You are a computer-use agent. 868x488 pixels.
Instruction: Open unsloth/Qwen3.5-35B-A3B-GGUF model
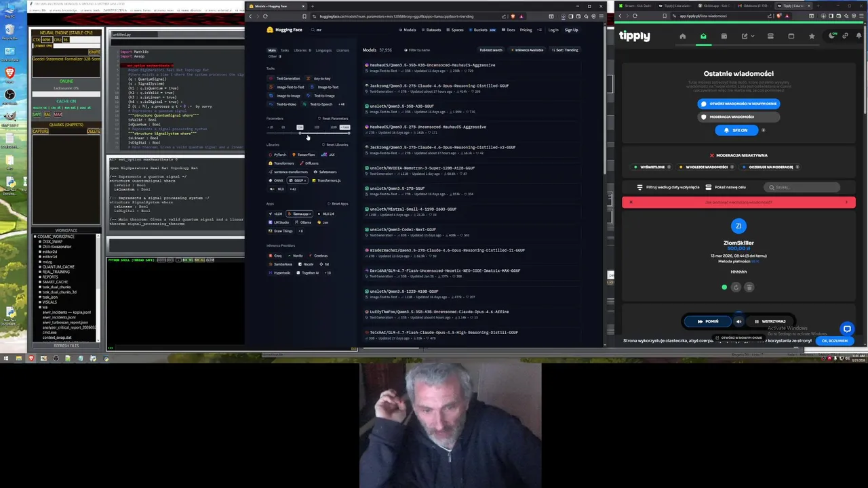point(401,106)
